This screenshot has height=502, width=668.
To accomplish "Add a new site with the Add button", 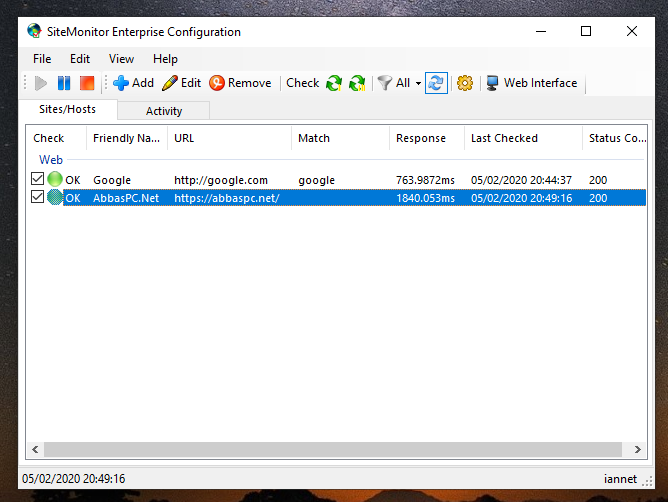I will [133, 83].
